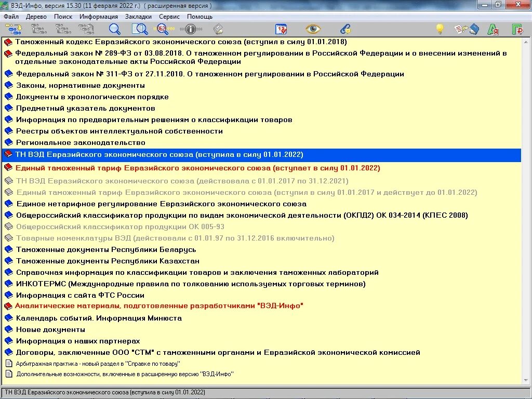Open Предметный указатель документов
Viewport: 532px width, 399px height.
point(86,109)
